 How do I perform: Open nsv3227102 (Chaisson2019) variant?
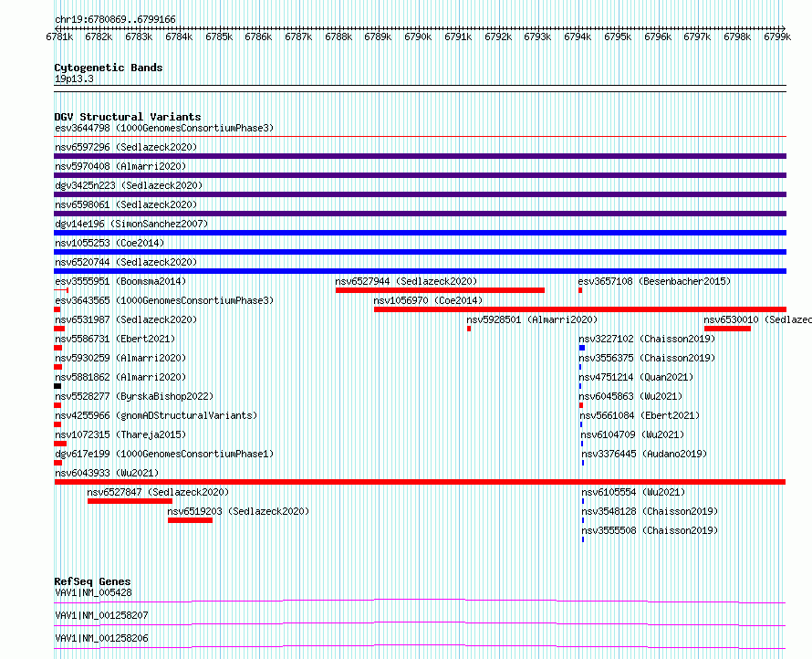click(647, 339)
